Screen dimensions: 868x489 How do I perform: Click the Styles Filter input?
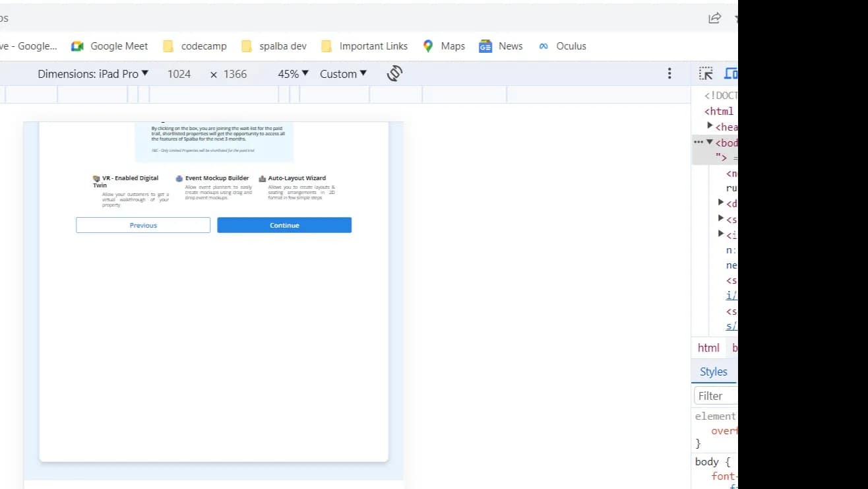coord(716,396)
